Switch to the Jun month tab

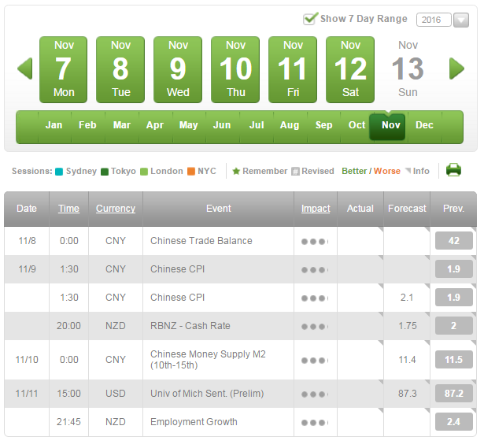(222, 125)
